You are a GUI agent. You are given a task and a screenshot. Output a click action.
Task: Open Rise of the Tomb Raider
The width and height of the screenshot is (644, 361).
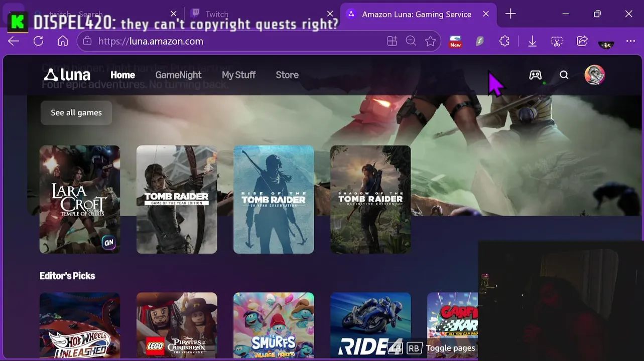(274, 200)
